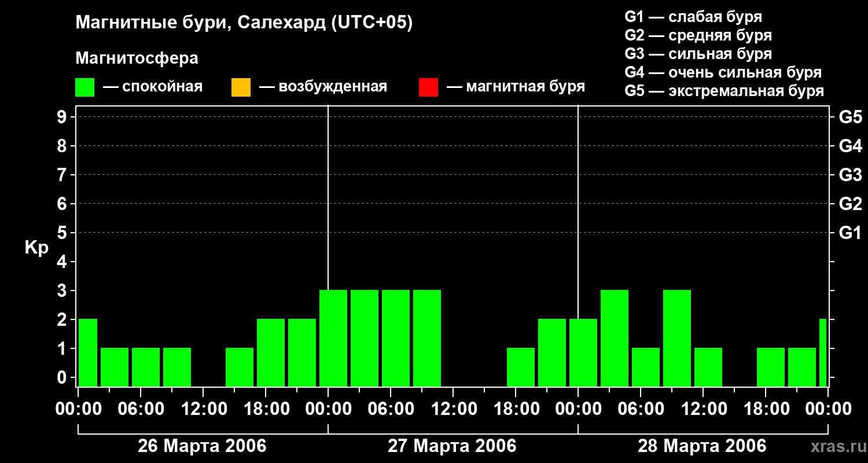Click the green «спокойная» legend swatch
Viewport: 868px width, 463px height.
pos(84,87)
